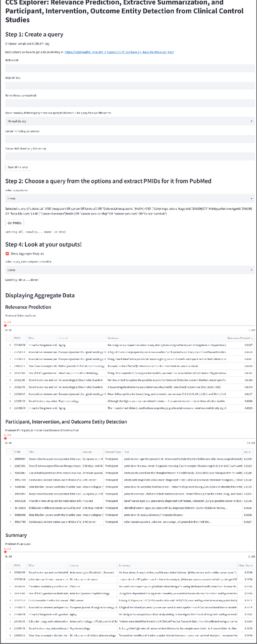
Task: Click the NCBI email input field
Action: (x=128, y=68)
